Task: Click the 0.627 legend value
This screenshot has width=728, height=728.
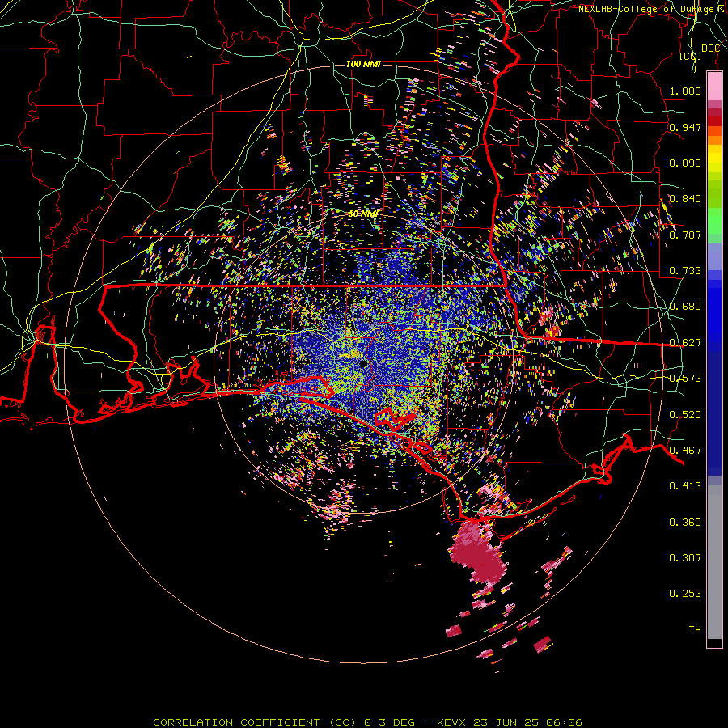Action: tap(685, 343)
